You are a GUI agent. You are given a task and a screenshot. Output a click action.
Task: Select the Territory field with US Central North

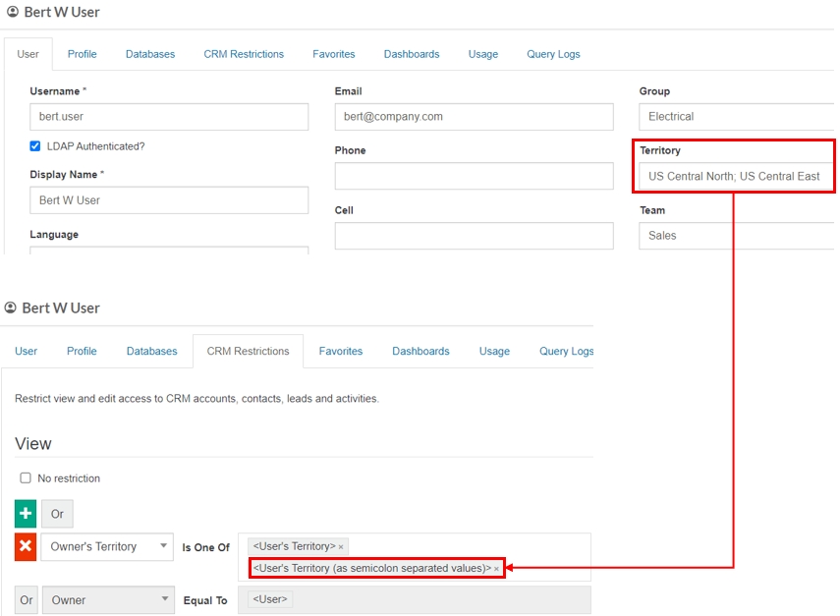(735, 176)
